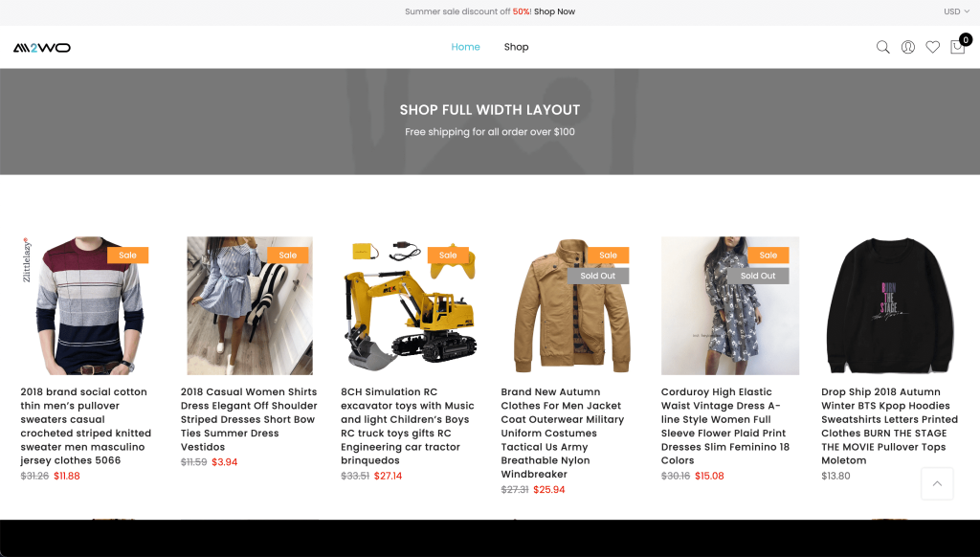This screenshot has width=980, height=557.
Task: Open the shopping cart icon
Action: (957, 47)
